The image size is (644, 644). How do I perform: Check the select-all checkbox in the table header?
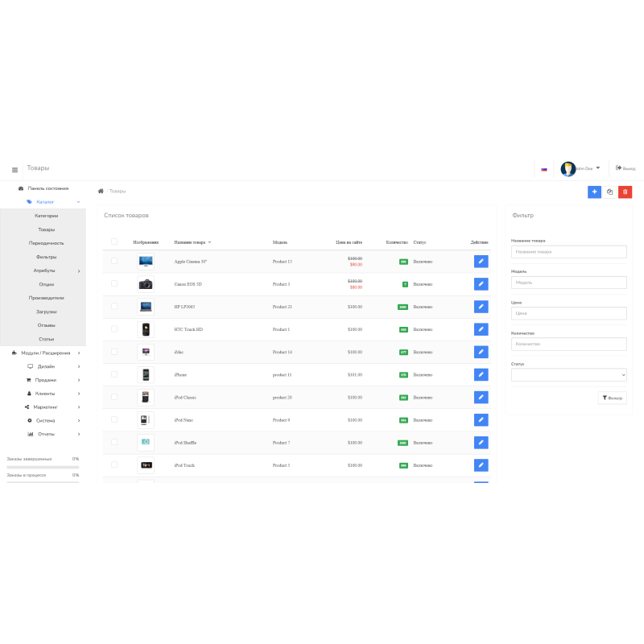pos(114,241)
